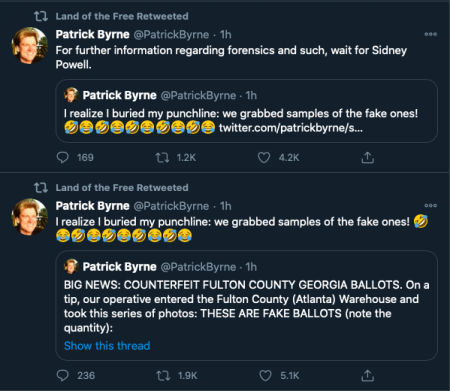Open Patrick Byrne's avatar on second tweet
Image resolution: width=450 pixels, height=391 pixels.
[30, 217]
